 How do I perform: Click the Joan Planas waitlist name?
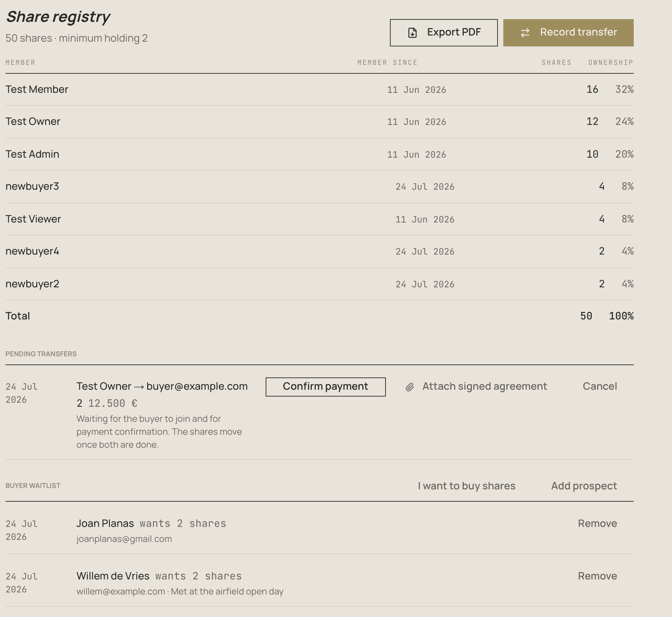coord(105,523)
